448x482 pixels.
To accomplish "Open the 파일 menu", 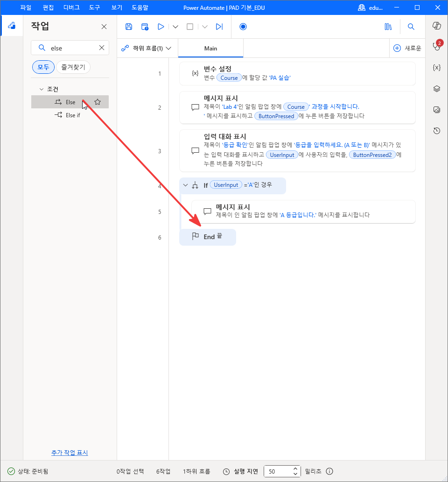I will [x=26, y=7].
